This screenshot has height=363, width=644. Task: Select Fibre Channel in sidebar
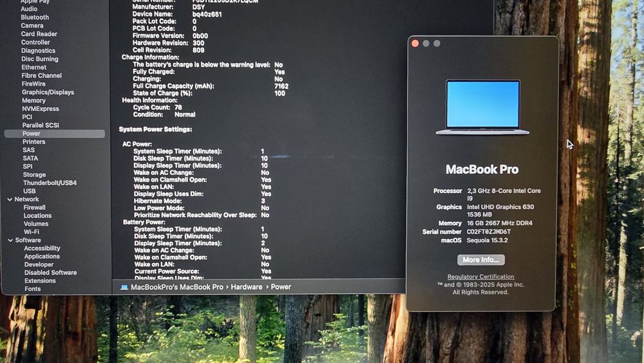41,75
